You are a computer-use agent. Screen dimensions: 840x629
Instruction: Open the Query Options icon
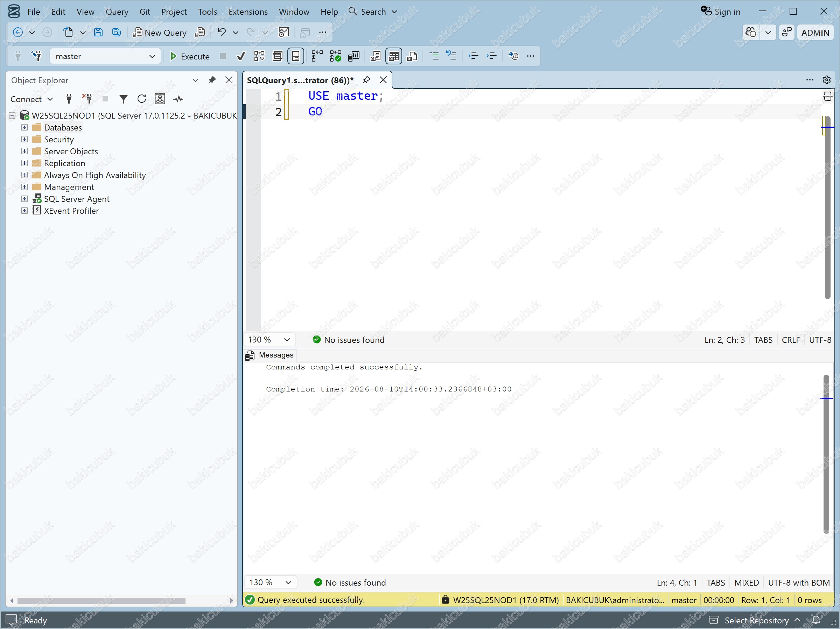(x=278, y=56)
